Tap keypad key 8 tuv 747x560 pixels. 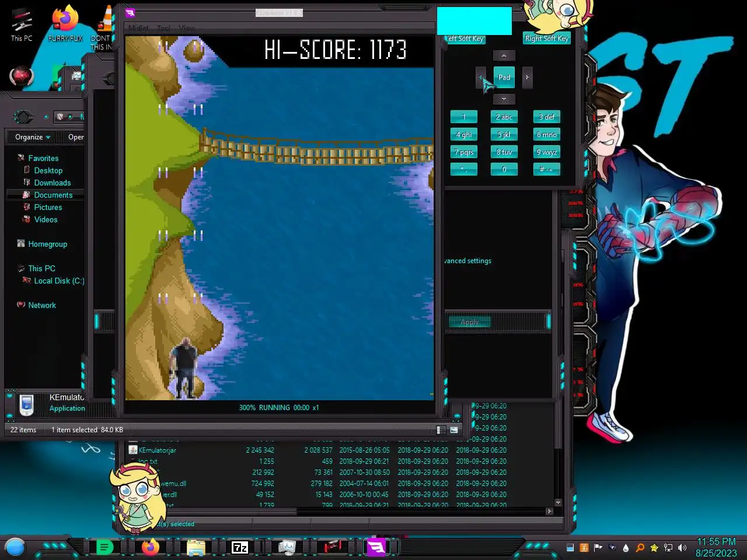(x=504, y=152)
